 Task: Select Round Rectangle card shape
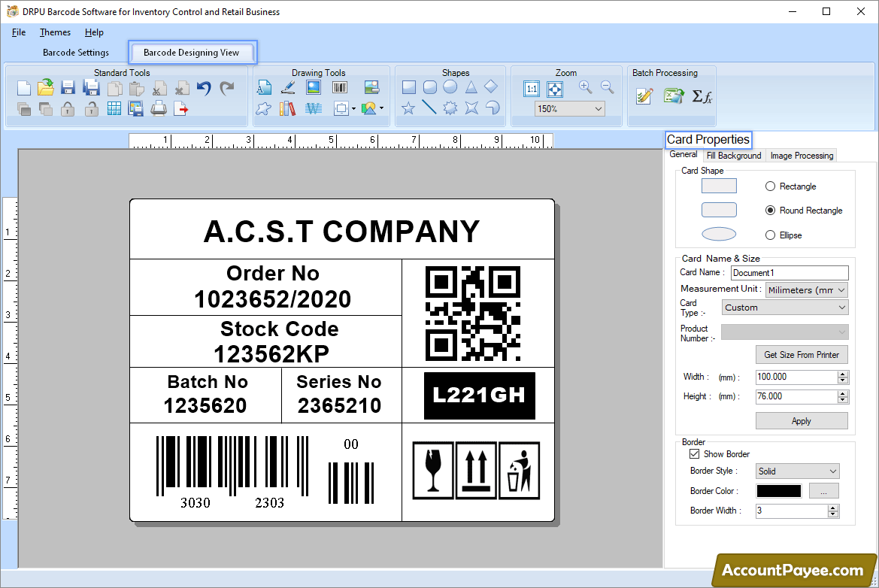point(770,211)
